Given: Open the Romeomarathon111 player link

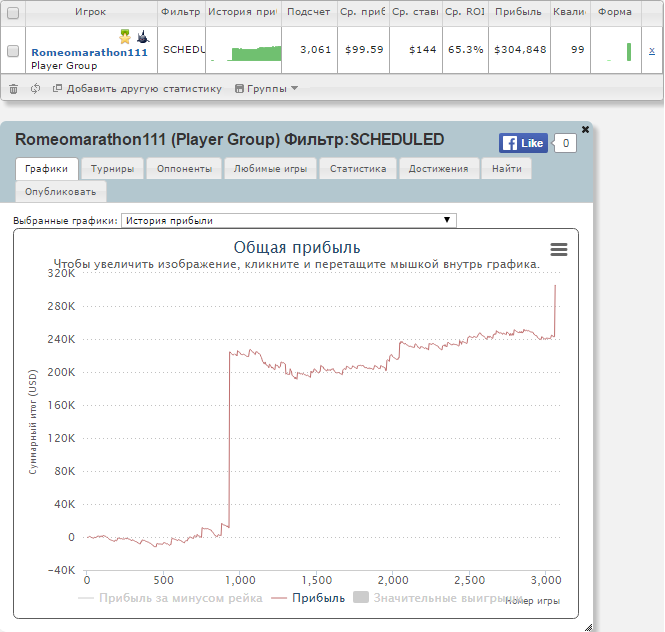Looking at the screenshot, I should (x=89, y=53).
